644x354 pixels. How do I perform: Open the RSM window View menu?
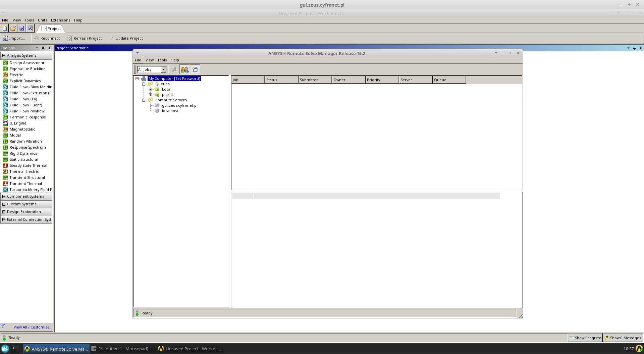pyautogui.click(x=149, y=60)
